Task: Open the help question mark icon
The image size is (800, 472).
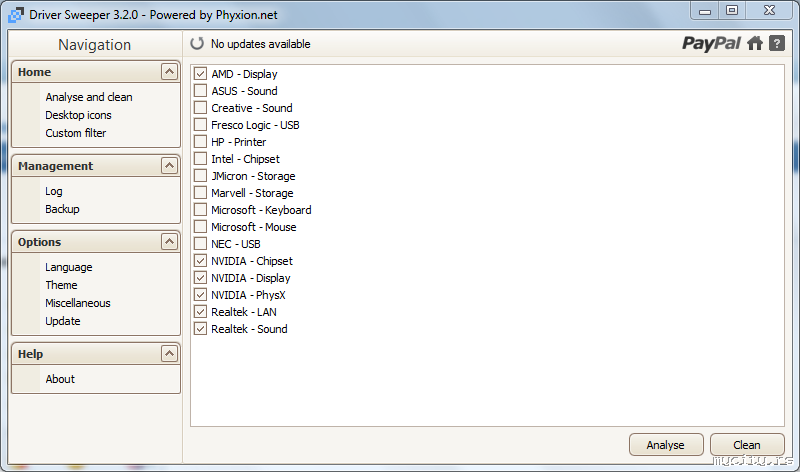Action: click(x=777, y=44)
